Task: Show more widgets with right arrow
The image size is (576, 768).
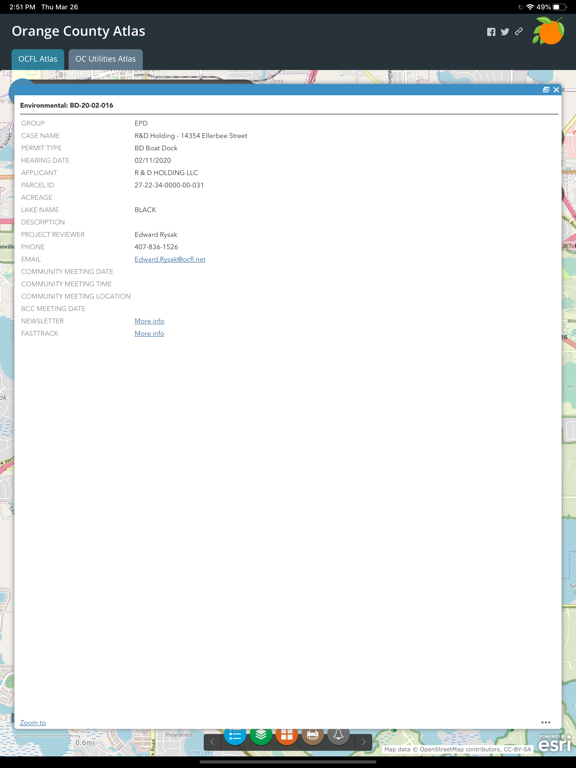Action: tap(363, 742)
